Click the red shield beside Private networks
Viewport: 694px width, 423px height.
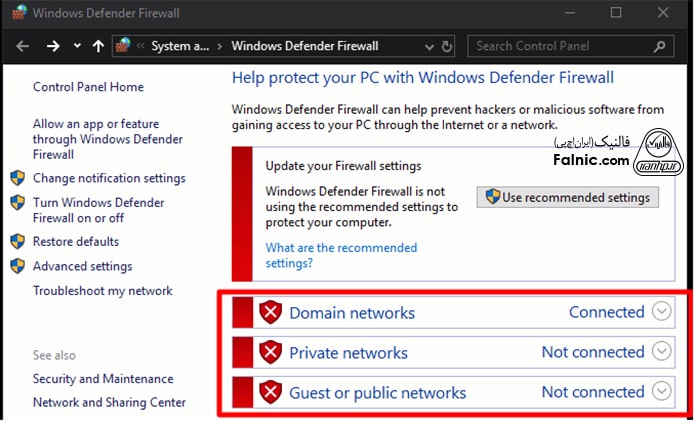(270, 353)
